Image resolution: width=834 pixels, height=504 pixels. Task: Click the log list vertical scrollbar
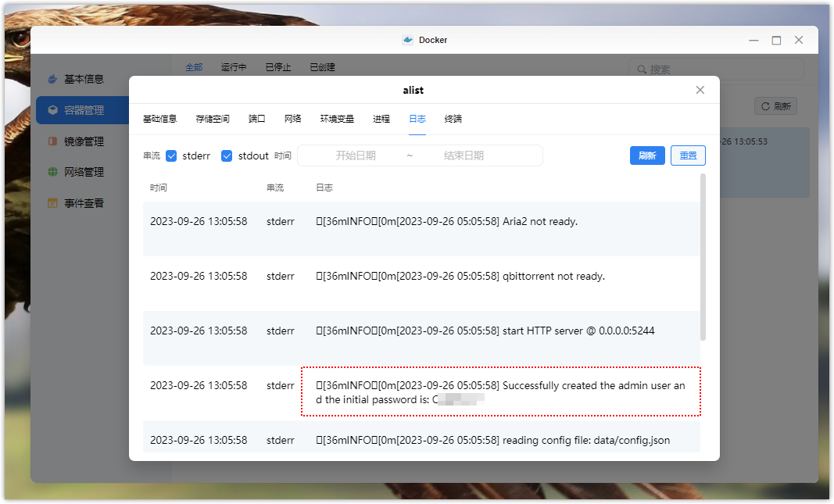703,257
